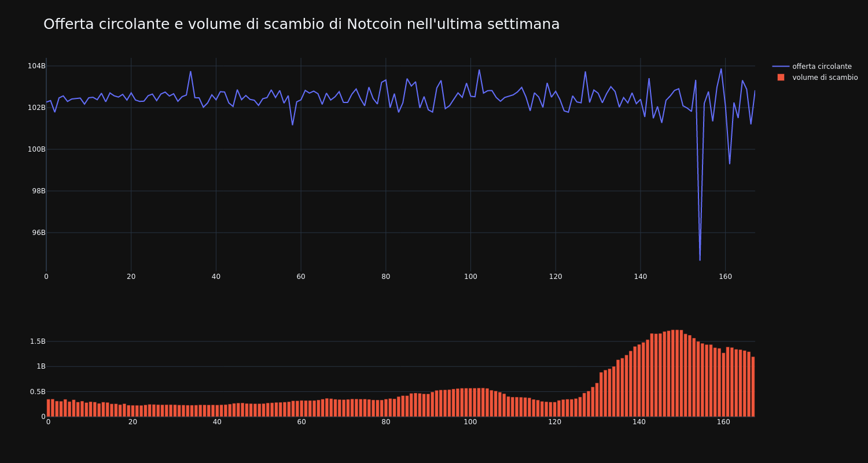Click the '100B' y-axis label
This screenshot has height=463, width=868.
pos(36,149)
